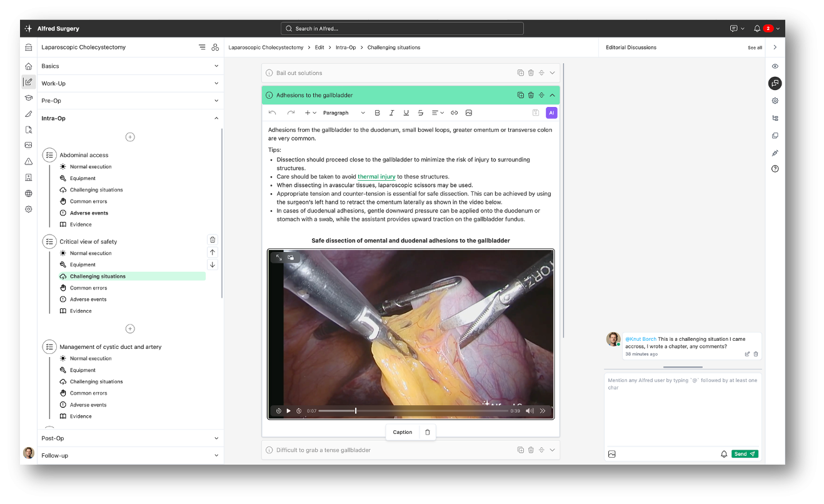Delete the video using the trash beside Caption
824x504 pixels.
(x=428, y=432)
